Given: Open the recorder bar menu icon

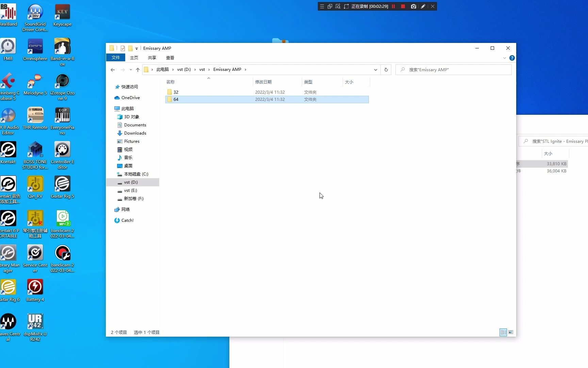Looking at the screenshot, I should [322, 6].
